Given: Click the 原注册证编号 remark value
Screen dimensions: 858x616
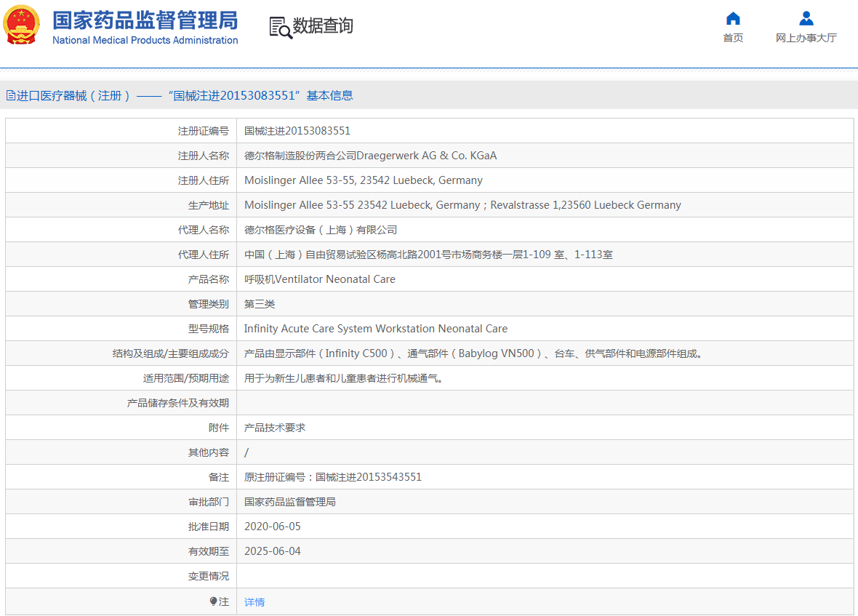Looking at the screenshot, I should pyautogui.click(x=333, y=477).
